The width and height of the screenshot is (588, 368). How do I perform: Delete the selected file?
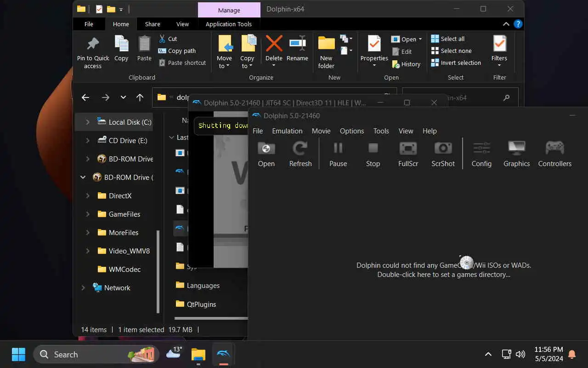click(274, 51)
